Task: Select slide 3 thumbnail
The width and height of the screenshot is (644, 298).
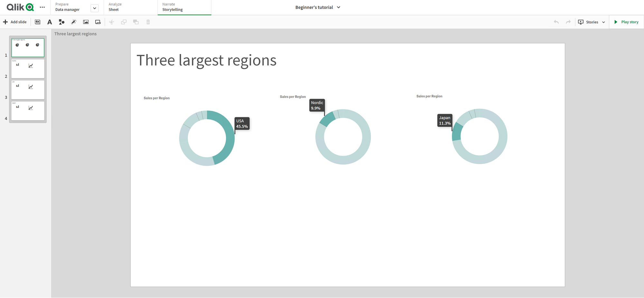Action: point(28,90)
